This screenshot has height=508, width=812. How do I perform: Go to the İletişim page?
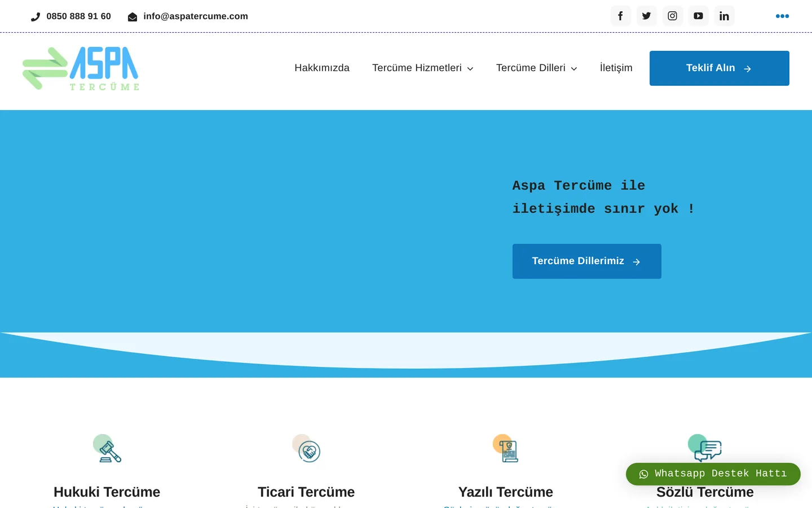[616, 68]
